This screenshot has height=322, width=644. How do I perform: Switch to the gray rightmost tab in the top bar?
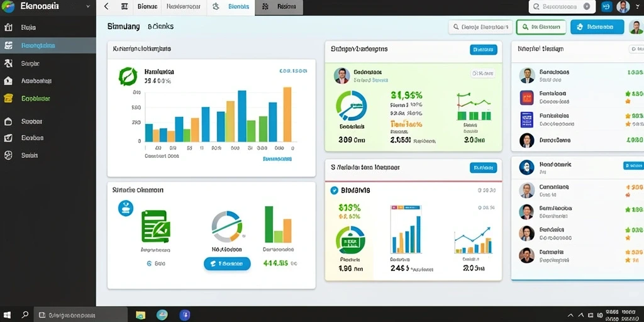pos(279,7)
